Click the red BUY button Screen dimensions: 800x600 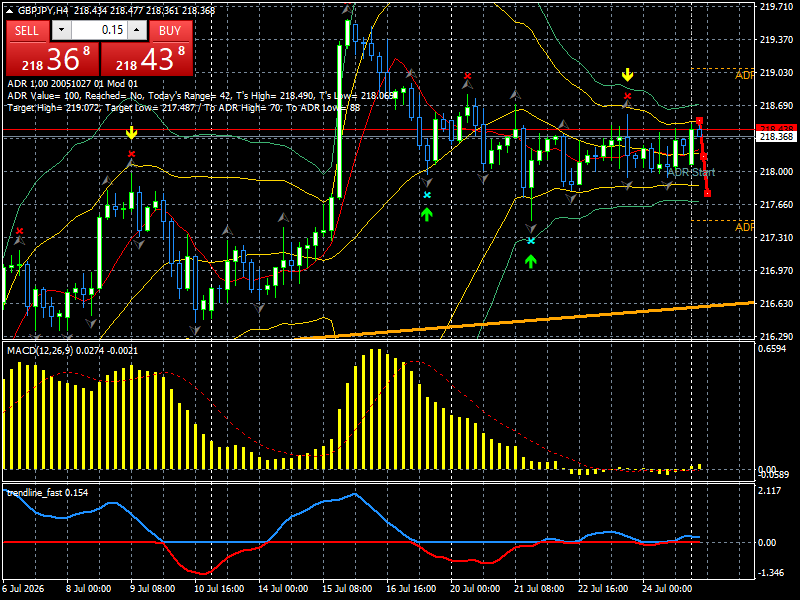(x=170, y=31)
